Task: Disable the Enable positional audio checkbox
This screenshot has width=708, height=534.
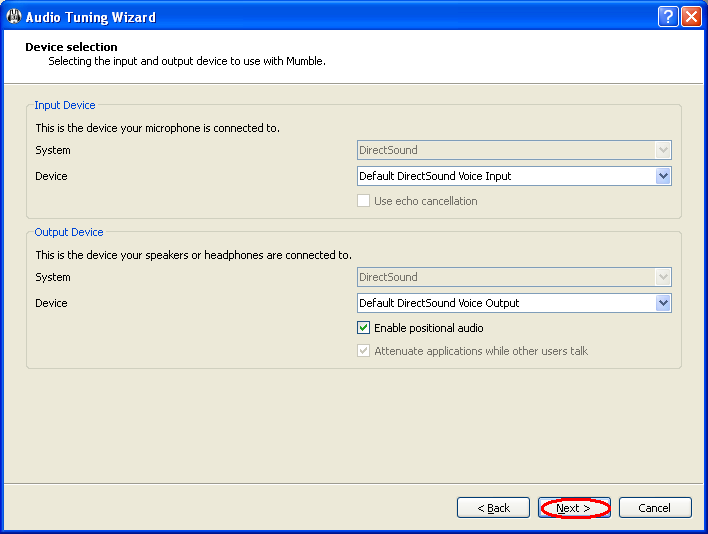Action: pyautogui.click(x=365, y=328)
